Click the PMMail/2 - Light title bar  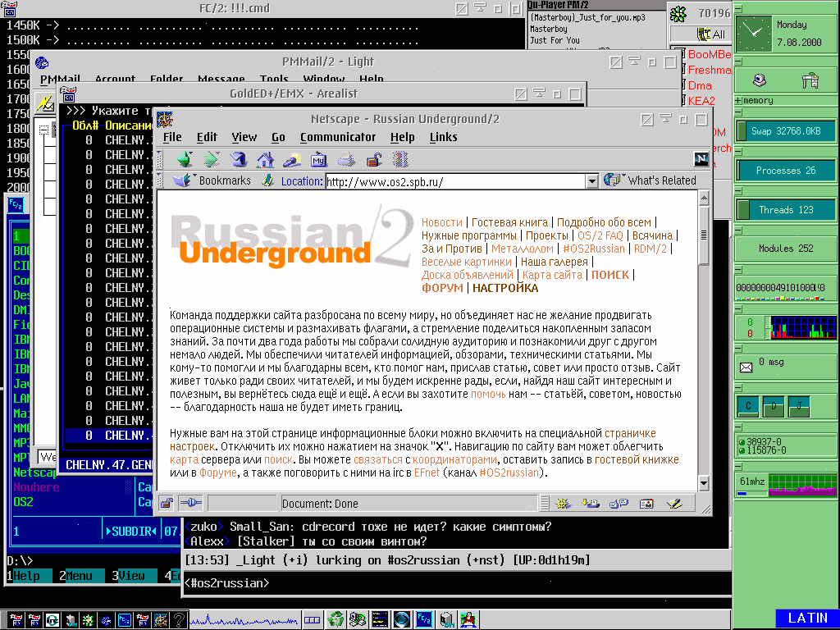(328, 62)
